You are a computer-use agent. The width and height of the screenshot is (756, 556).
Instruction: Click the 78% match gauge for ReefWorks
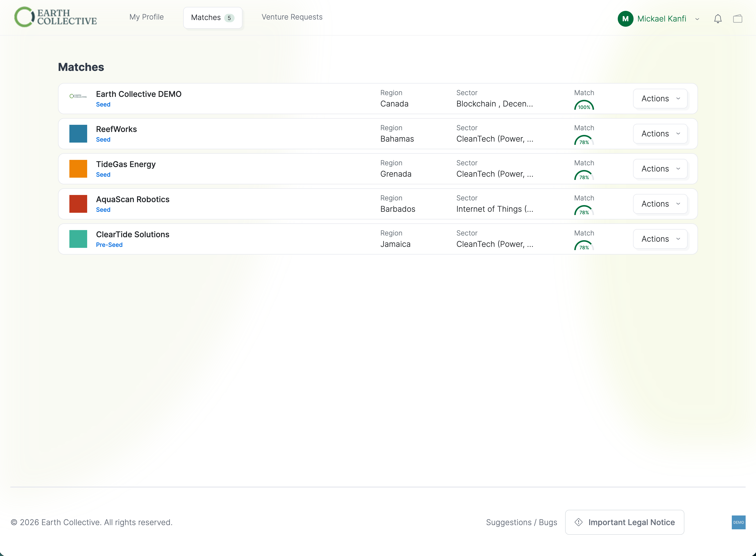[x=584, y=140]
